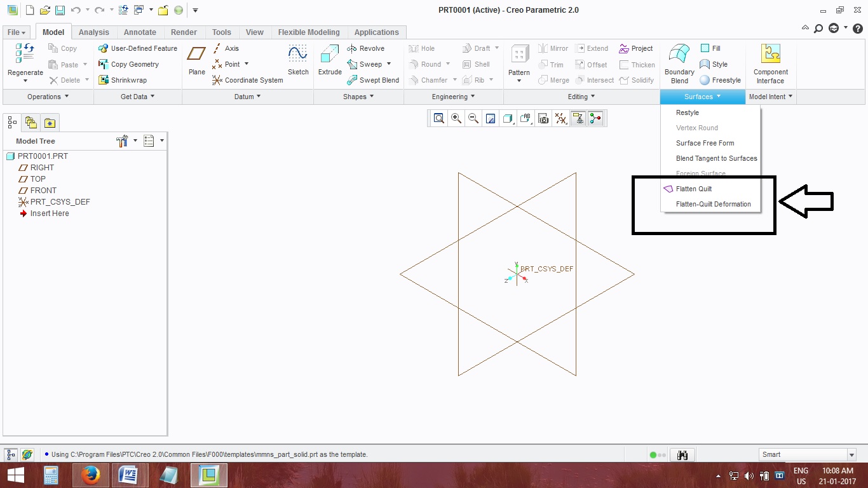
Task: Open the Windows Start button
Action: [x=15, y=475]
